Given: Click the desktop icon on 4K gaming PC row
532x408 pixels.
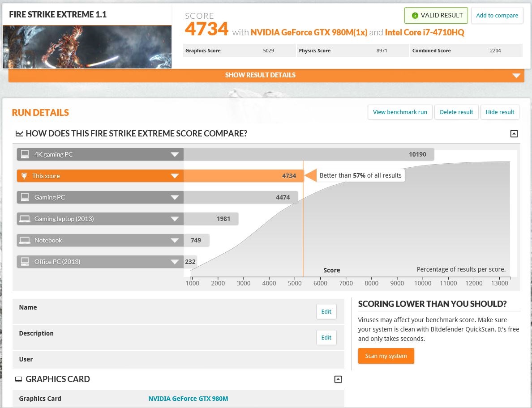Looking at the screenshot, I should point(25,154).
